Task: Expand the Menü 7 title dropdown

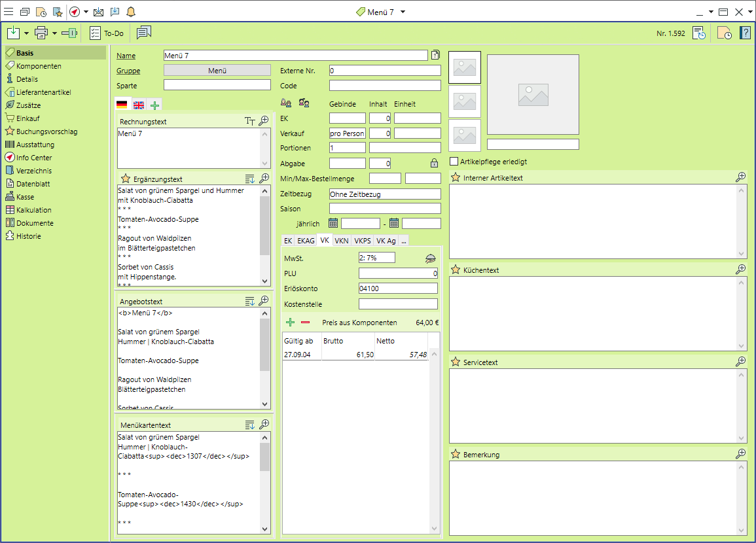Action: (x=403, y=12)
